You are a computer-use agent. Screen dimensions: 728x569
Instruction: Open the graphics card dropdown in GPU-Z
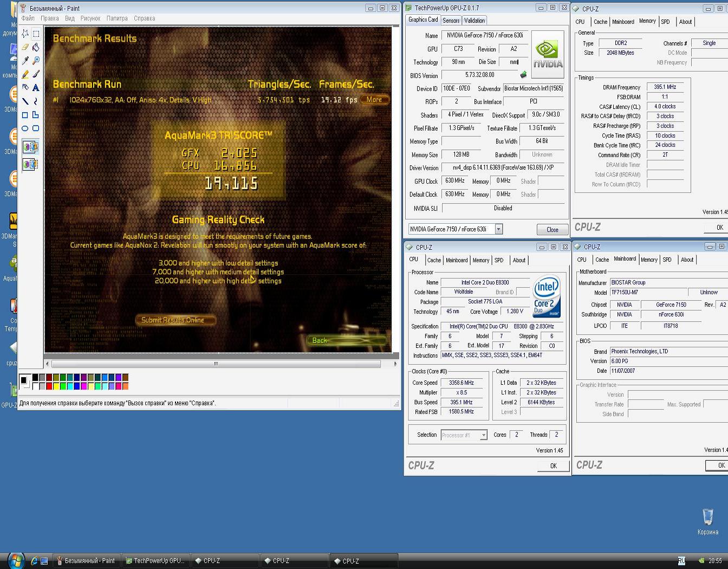pos(499,229)
